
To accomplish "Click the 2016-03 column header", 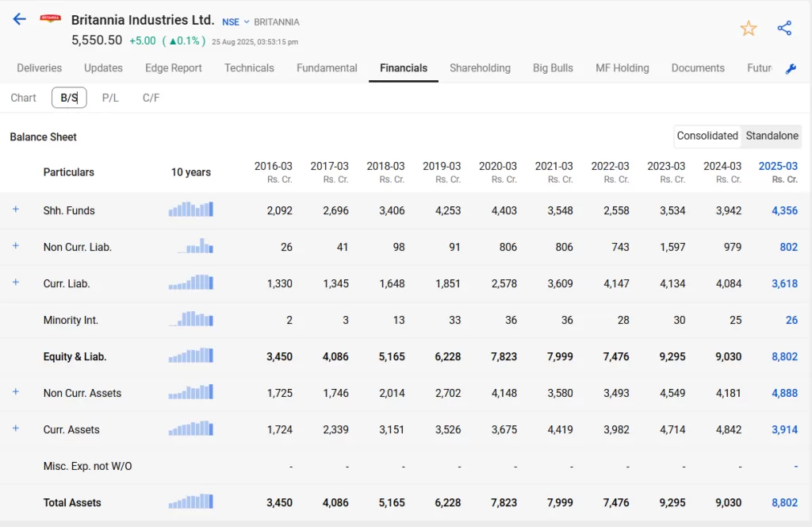I will coord(273,171).
